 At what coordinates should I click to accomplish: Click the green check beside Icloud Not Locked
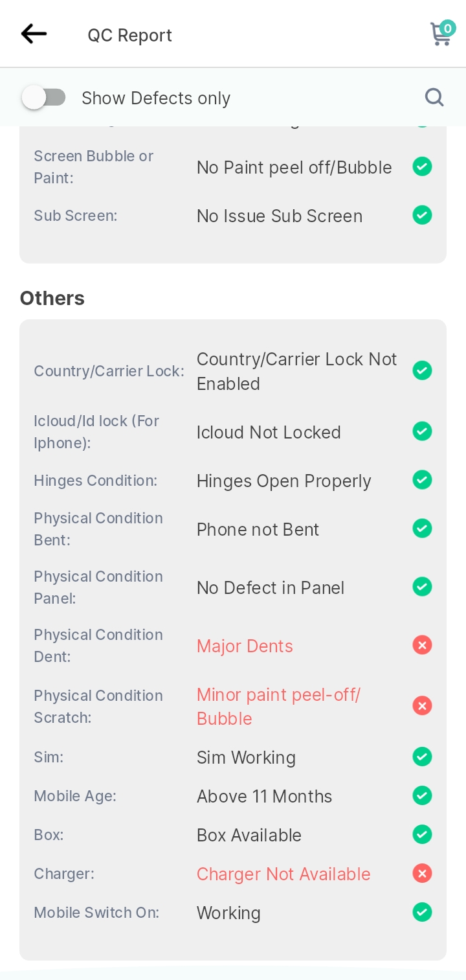coord(422,431)
